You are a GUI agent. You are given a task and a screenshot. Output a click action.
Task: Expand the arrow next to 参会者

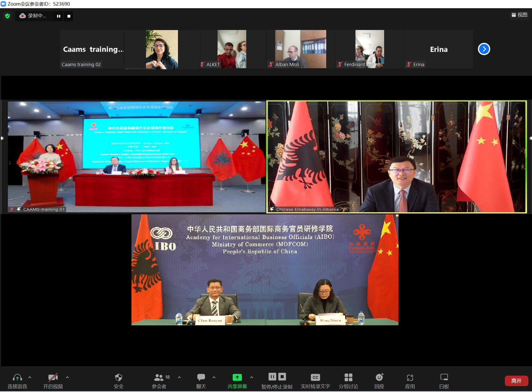click(179, 377)
